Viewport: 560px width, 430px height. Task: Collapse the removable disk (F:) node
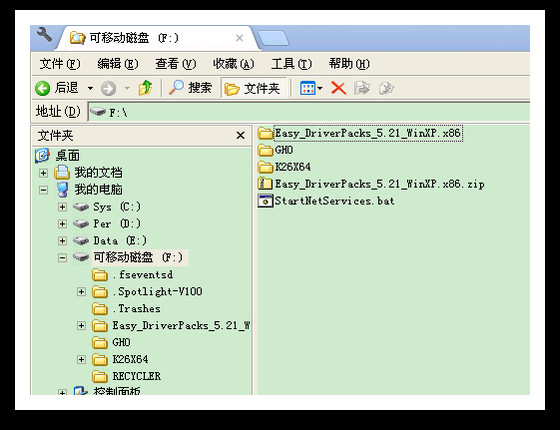pyautogui.click(x=62, y=258)
